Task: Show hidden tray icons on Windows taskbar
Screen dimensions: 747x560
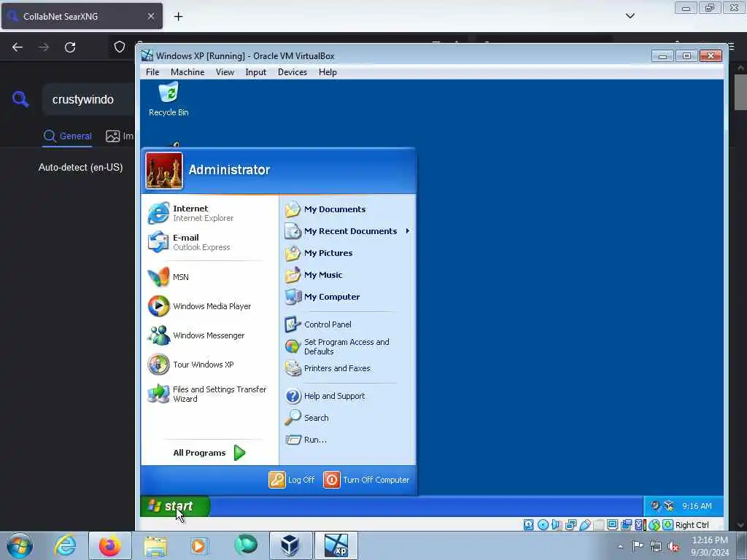Action: pyautogui.click(x=620, y=546)
